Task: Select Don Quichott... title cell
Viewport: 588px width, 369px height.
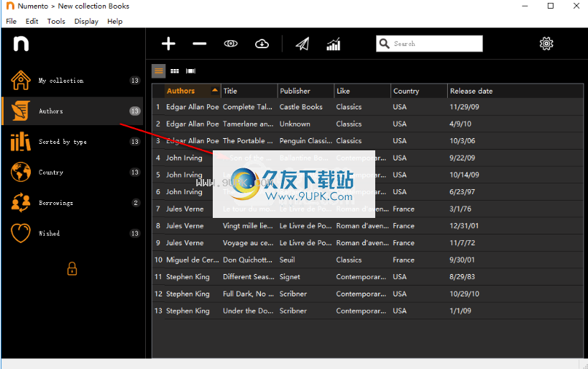Action: click(247, 260)
